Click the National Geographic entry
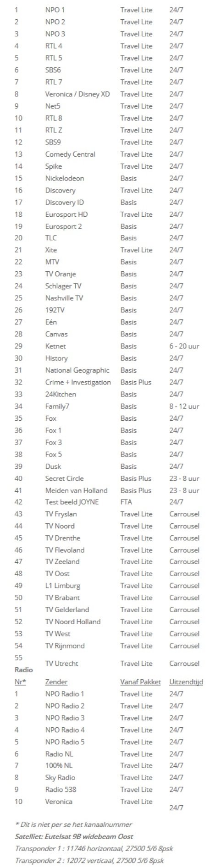 point(77,370)
